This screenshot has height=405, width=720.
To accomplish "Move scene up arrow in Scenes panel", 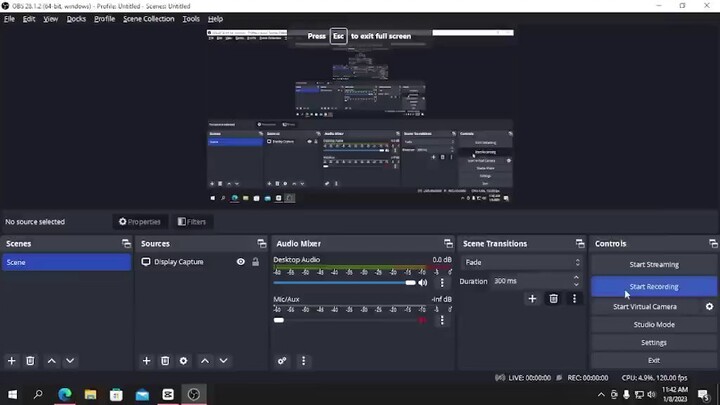I will (51, 361).
